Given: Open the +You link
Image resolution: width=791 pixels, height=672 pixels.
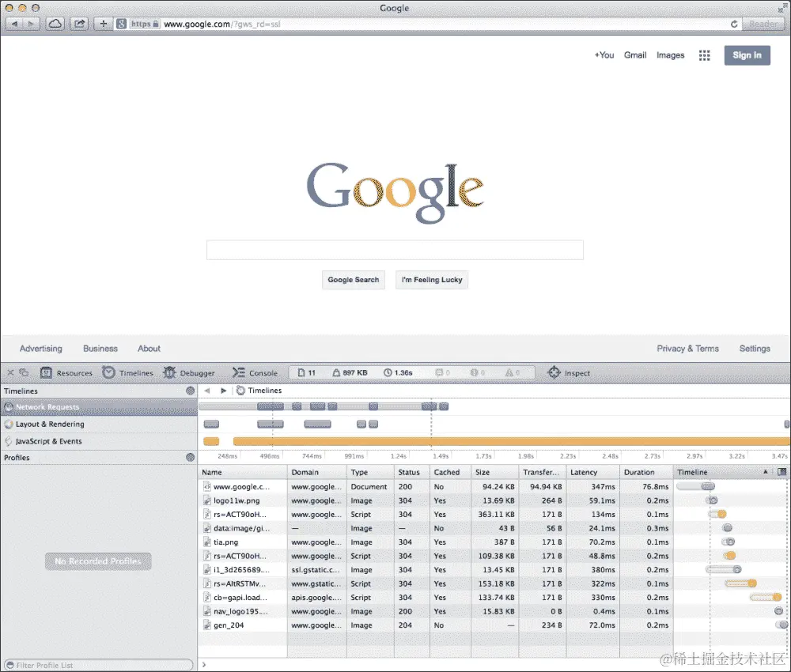Looking at the screenshot, I should 604,55.
